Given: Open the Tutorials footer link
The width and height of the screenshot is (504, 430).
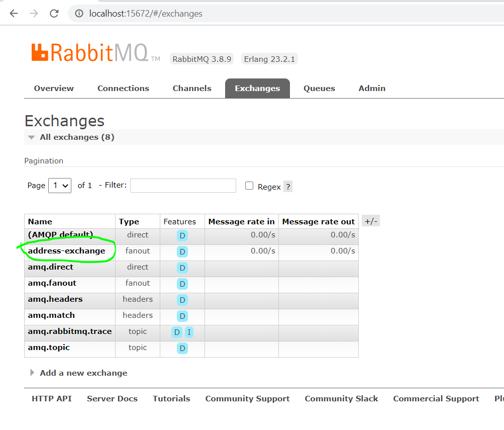Looking at the screenshot, I should (x=171, y=399).
